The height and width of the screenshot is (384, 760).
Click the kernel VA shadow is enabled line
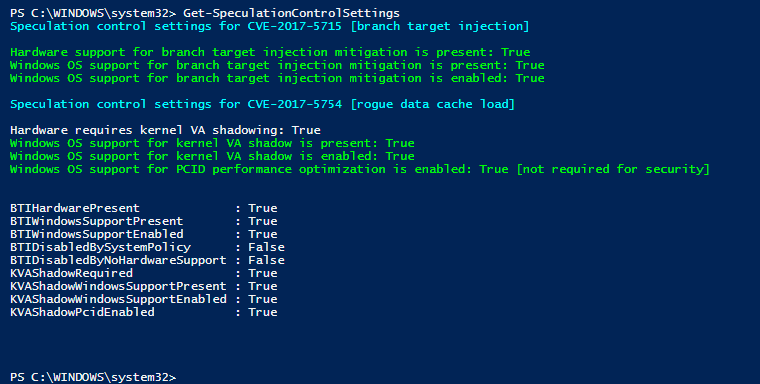pos(212,157)
